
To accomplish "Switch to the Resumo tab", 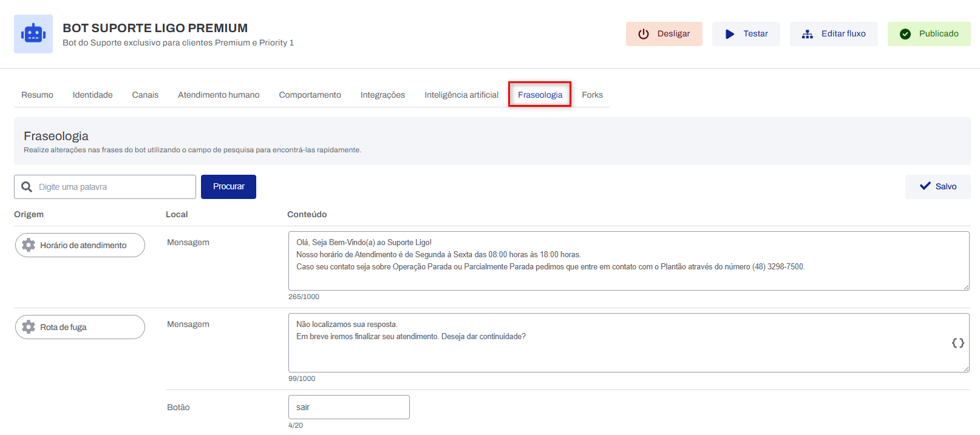I will pos(37,95).
